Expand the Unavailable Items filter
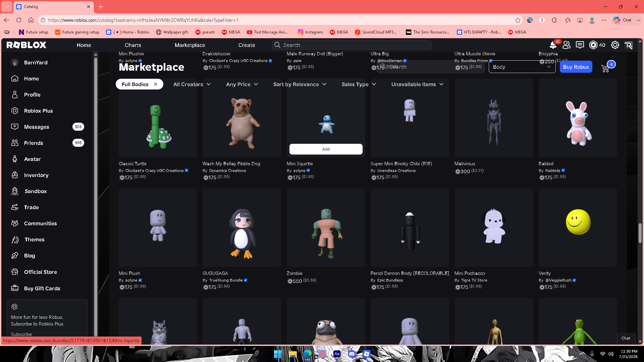Screen dimensions: 644x362 (x=417, y=84)
